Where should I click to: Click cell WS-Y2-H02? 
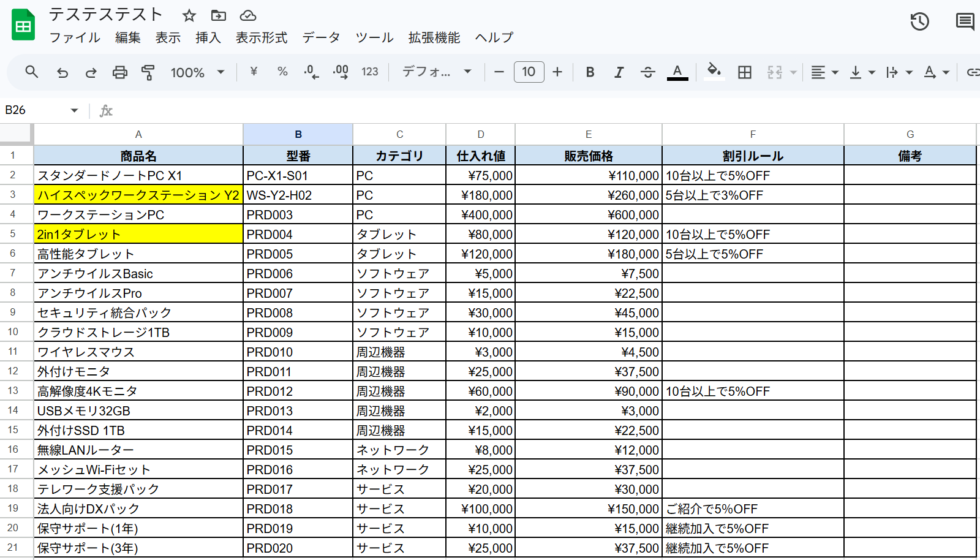tap(298, 195)
